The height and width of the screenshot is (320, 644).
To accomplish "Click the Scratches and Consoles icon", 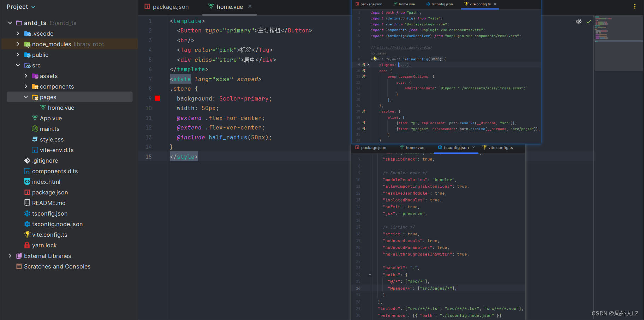I will 19,266.
